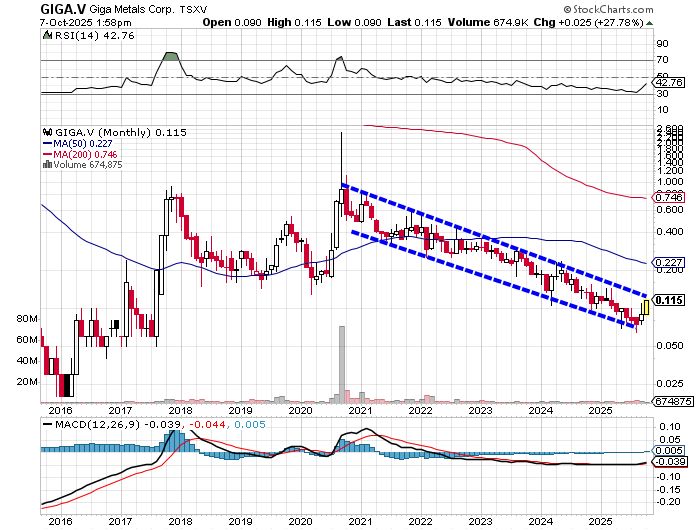Image resolution: width=700 pixels, height=530 pixels.
Task: Click the MACD histogram value 0.005
Action: pos(250,424)
